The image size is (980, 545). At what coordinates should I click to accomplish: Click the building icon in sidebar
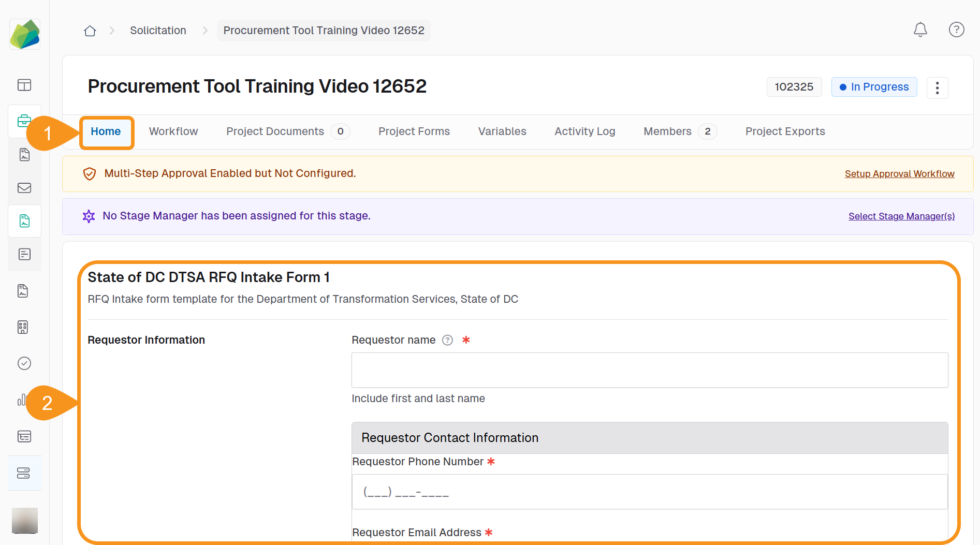(x=23, y=327)
